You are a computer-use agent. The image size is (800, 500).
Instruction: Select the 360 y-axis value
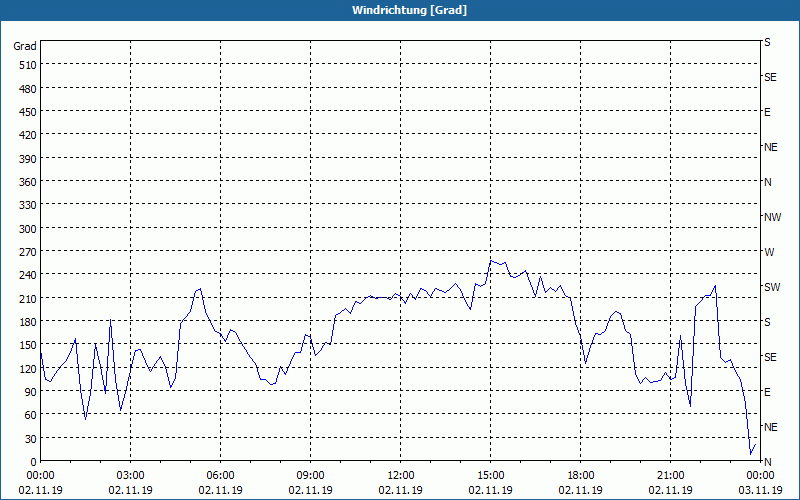pyautogui.click(x=28, y=182)
